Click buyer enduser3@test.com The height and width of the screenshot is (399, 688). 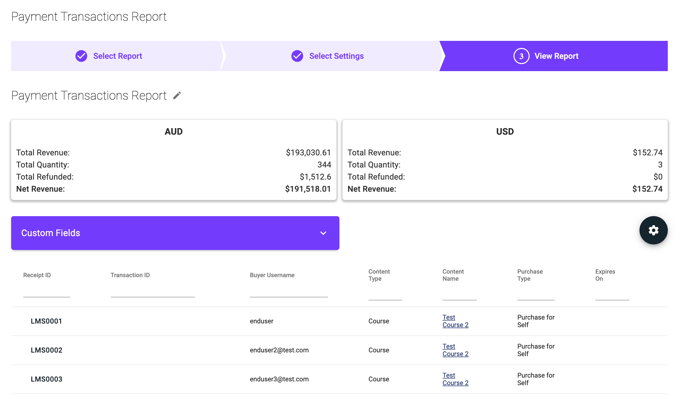click(279, 379)
